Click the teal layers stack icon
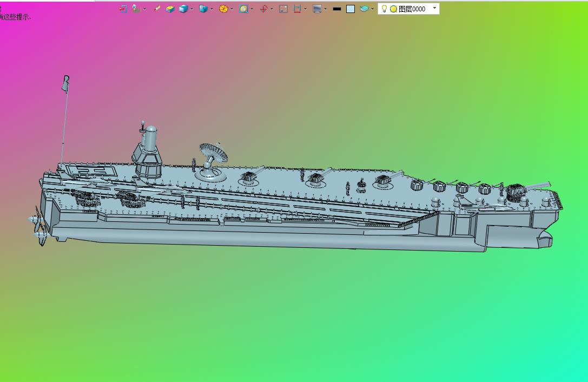This screenshot has width=588, height=382. coord(364,9)
